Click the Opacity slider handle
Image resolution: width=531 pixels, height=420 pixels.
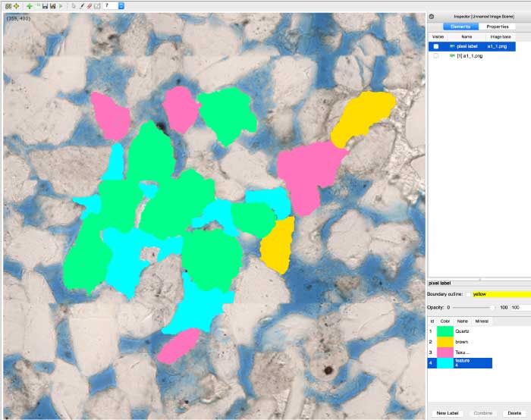492,308
